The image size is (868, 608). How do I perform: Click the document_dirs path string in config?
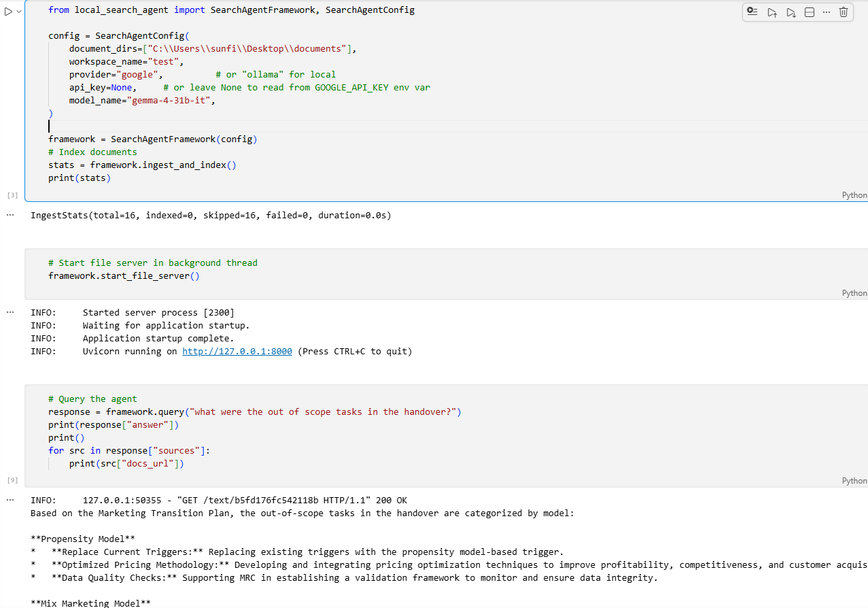click(x=247, y=48)
